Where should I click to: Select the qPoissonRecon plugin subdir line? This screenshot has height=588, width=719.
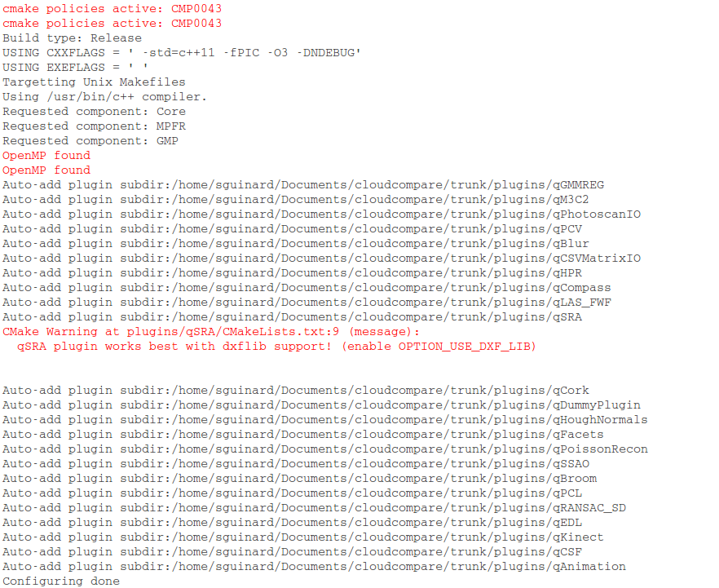(325, 449)
